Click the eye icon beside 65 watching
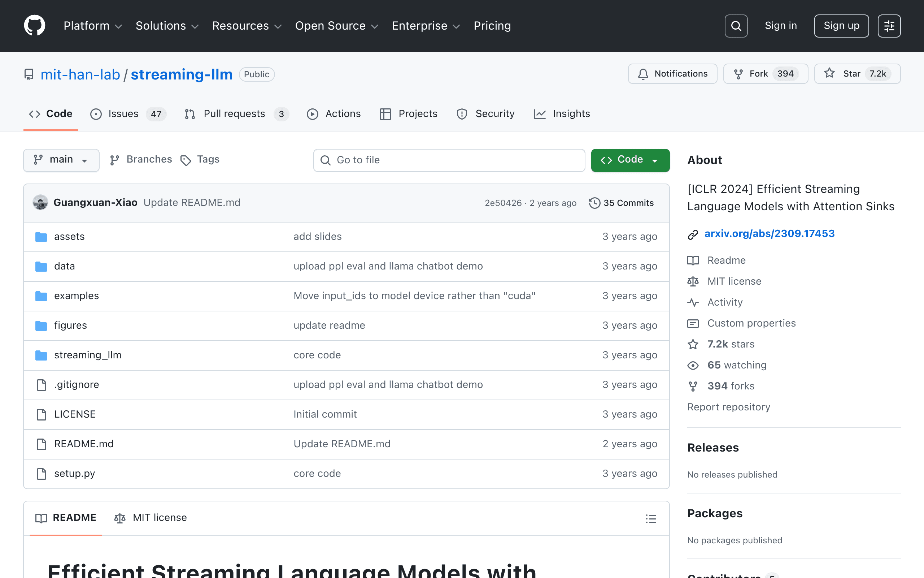 pos(693,366)
